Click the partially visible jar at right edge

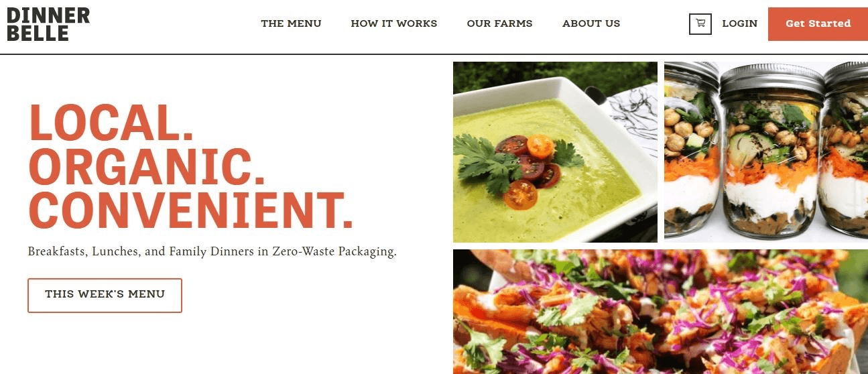tap(845, 150)
